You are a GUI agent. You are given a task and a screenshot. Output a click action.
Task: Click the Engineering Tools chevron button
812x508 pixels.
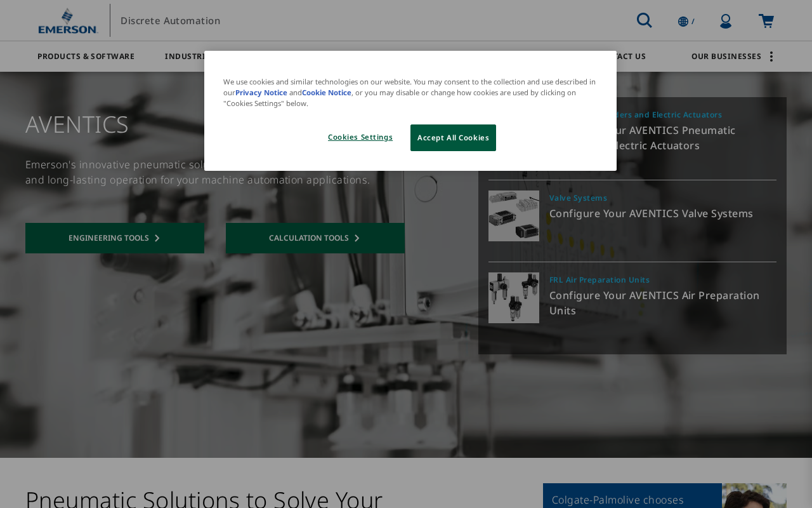point(115,238)
